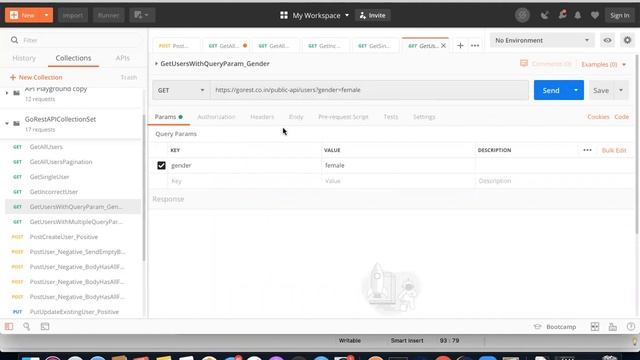Open the Send button dropdown arrow
This screenshot has height=360, width=640.
click(x=576, y=90)
